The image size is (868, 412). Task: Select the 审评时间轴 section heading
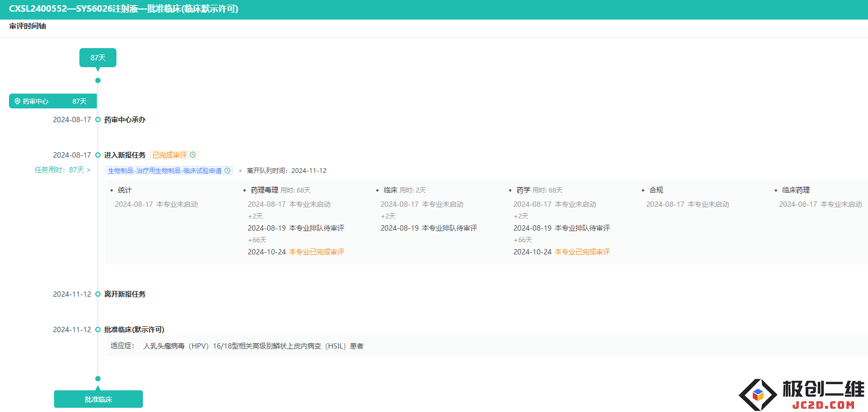(x=28, y=26)
